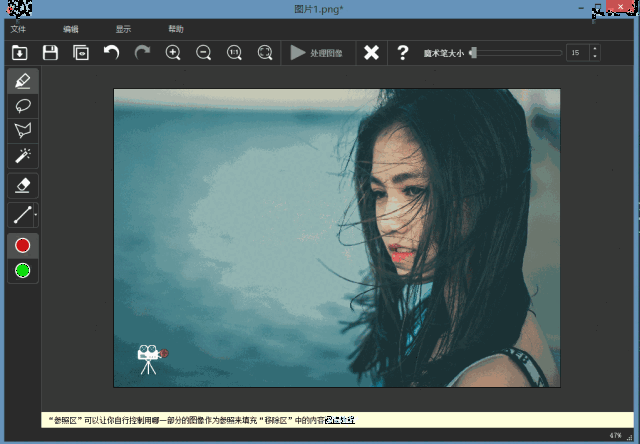Save the image with the floppy disk icon

click(50, 53)
